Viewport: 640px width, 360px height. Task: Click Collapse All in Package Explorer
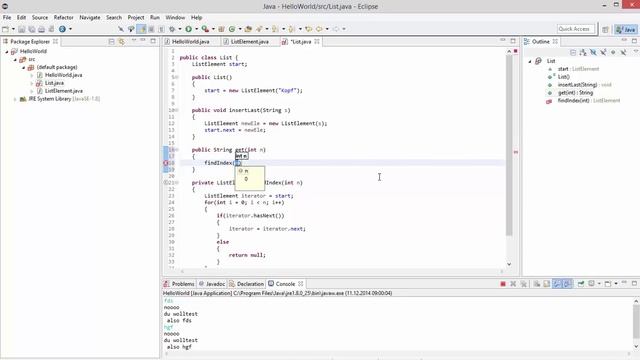pos(111,42)
